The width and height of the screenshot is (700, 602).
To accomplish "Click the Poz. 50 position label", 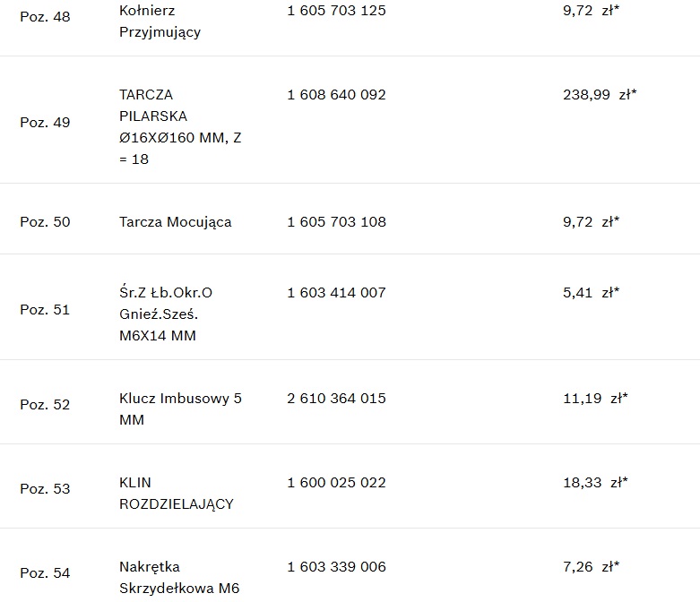I will (45, 222).
